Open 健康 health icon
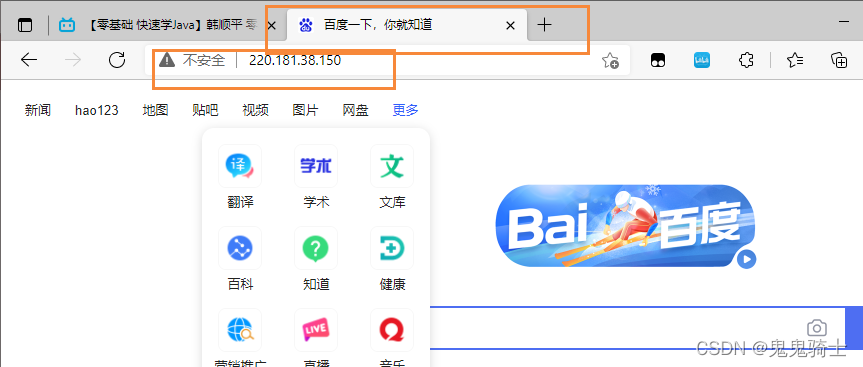 click(392, 248)
